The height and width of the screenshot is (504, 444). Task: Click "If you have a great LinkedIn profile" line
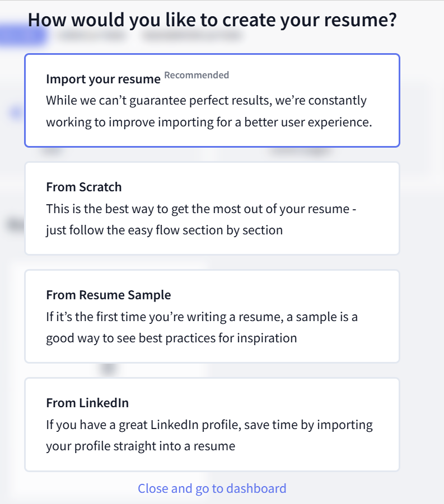pos(209,425)
